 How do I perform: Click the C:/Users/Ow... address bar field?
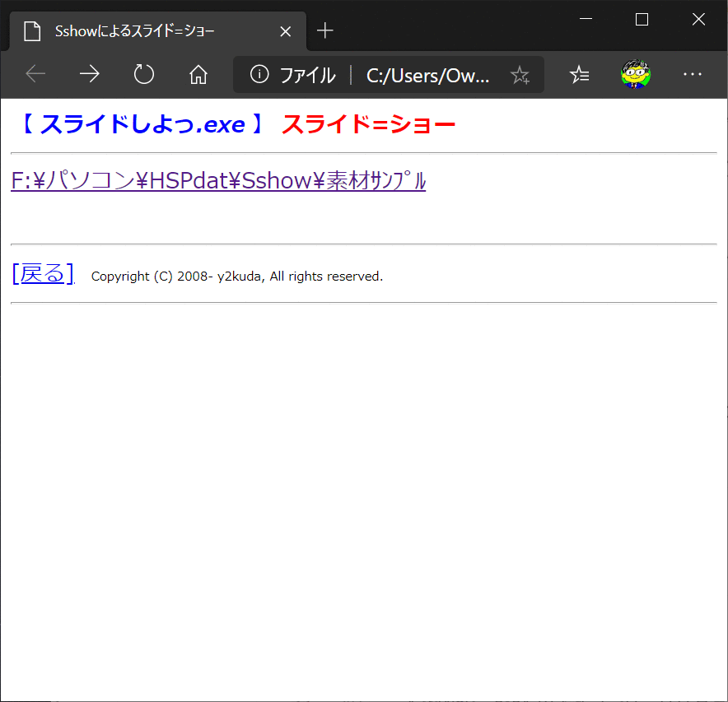coord(428,76)
